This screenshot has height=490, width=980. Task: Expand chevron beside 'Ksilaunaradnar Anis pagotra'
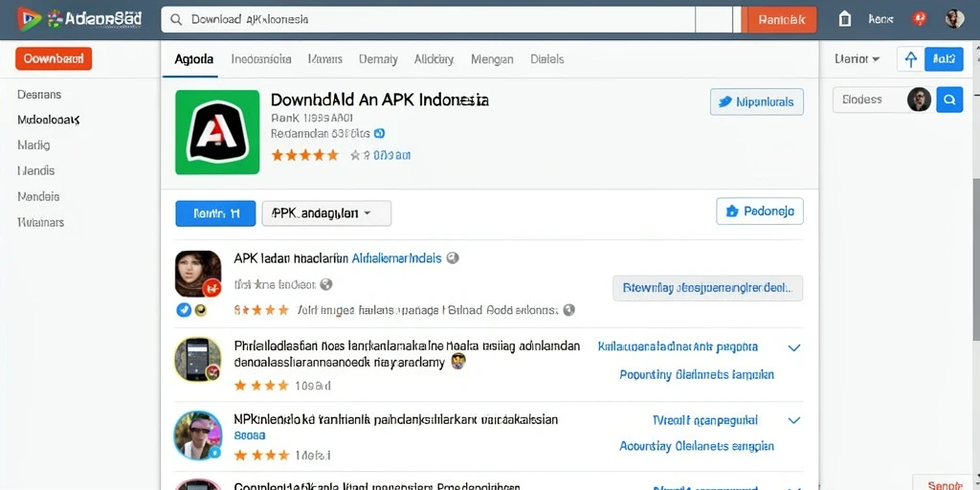(x=793, y=347)
